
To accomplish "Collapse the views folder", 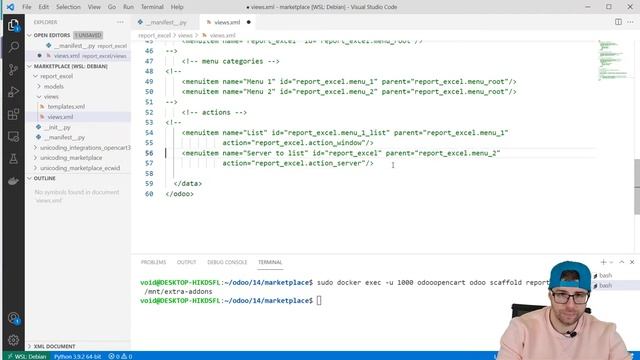I will pyautogui.click(x=39, y=97).
